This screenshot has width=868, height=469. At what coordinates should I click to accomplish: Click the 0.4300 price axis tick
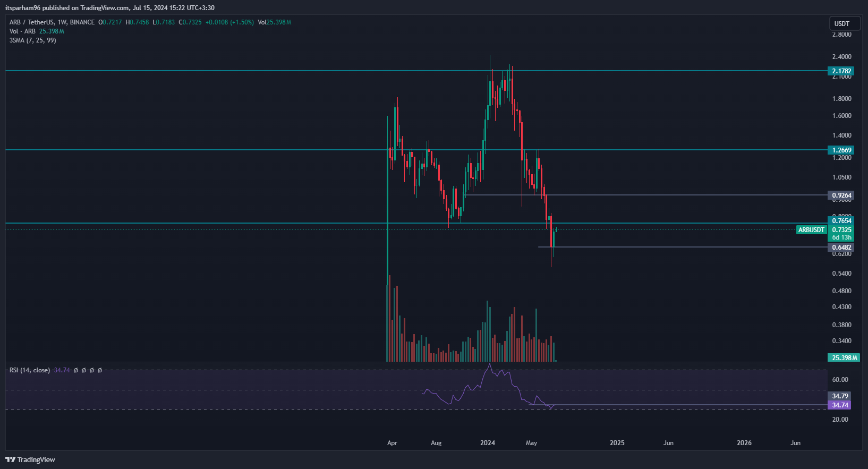click(842, 307)
